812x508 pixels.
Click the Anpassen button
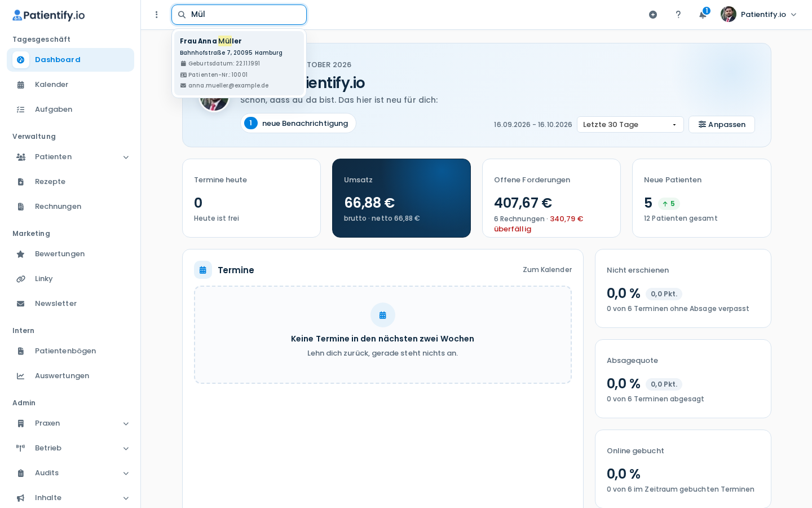722,125
